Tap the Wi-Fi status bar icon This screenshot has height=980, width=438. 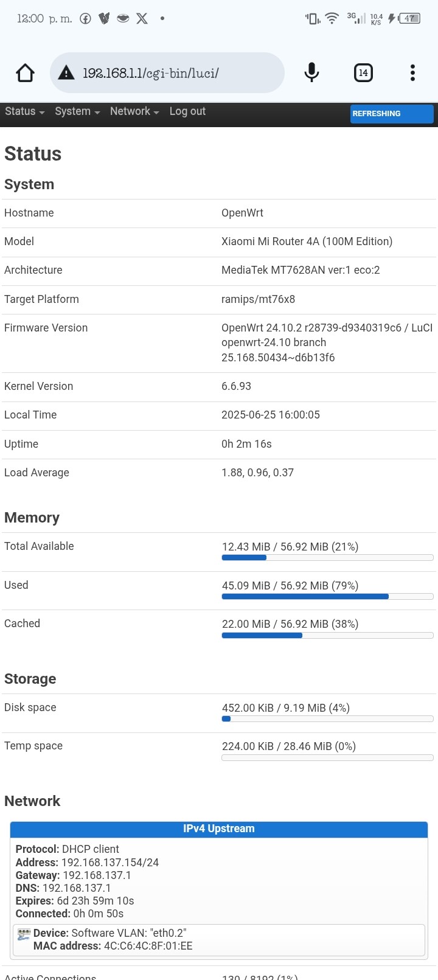(332, 18)
